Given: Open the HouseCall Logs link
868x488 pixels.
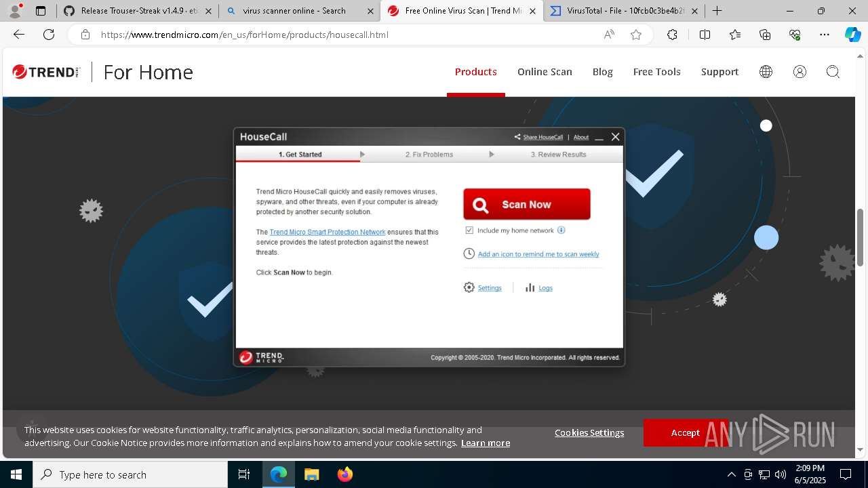Looking at the screenshot, I should (x=545, y=288).
